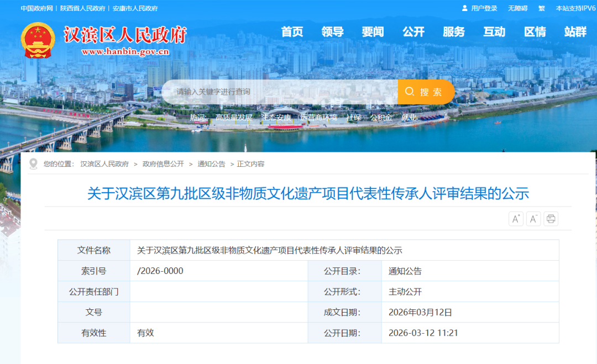Go to 汉滨区人民政府 breadcrumb link
Screen dimensions: 597x364
(x=104, y=164)
